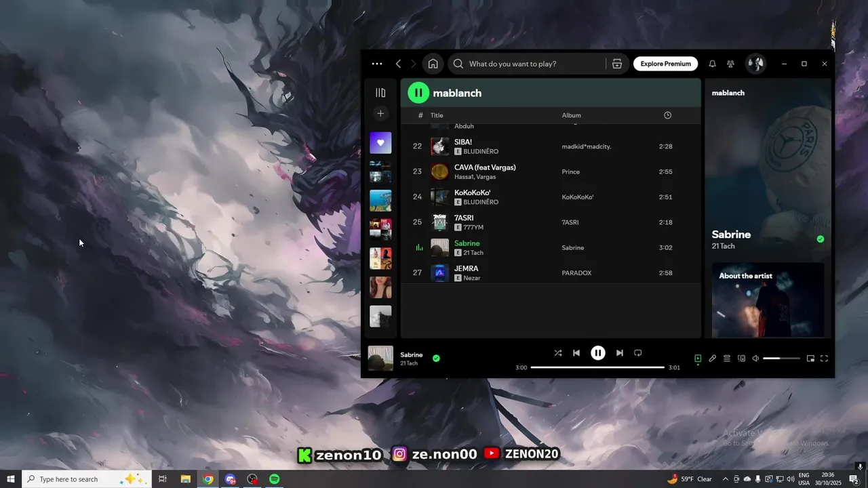This screenshot has height=488, width=868.
Task: Click the plus button to create playlist
Action: point(380,114)
